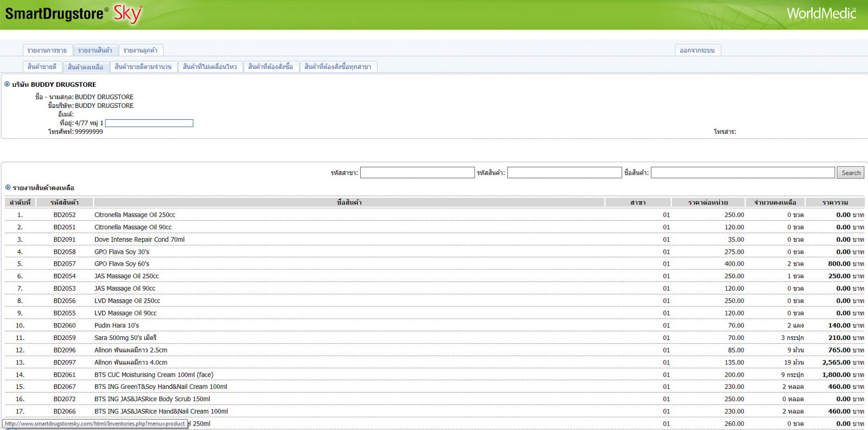Image resolution: width=868 pixels, height=430 pixels.
Task: Open the รายงานการขาย tab
Action: tap(47, 50)
